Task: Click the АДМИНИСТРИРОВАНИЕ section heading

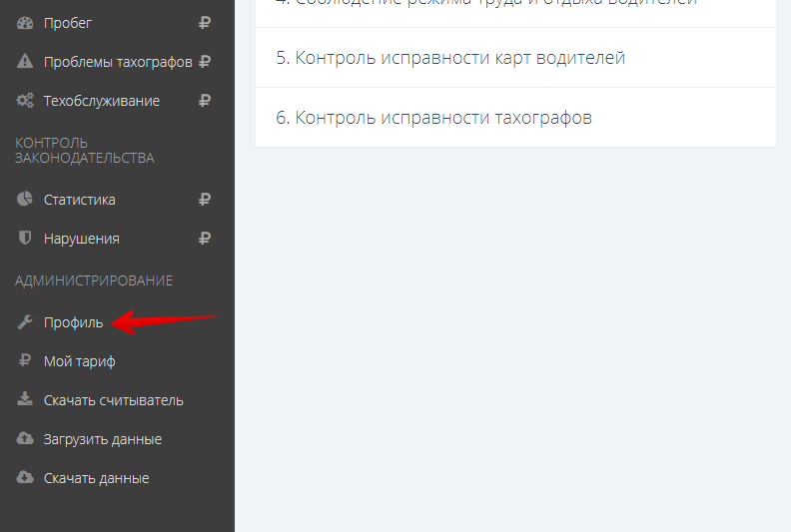Action: click(x=94, y=280)
